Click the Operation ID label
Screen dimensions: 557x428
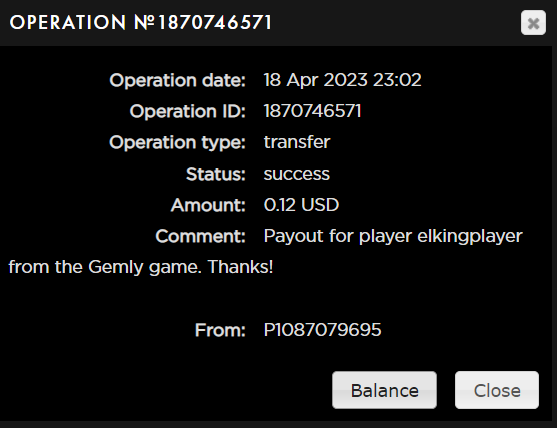click(188, 111)
